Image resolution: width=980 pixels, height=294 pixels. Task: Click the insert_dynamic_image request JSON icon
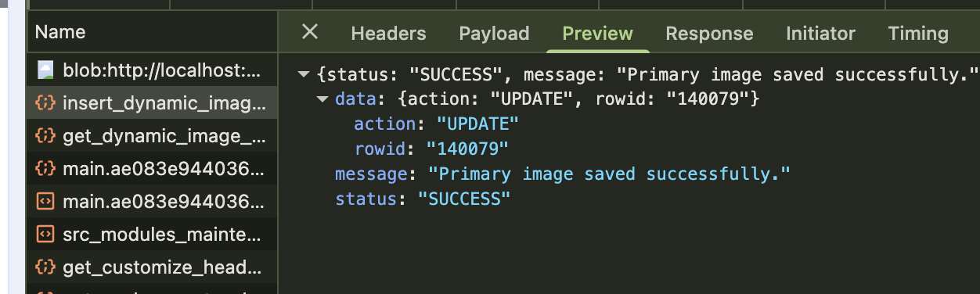tap(46, 103)
